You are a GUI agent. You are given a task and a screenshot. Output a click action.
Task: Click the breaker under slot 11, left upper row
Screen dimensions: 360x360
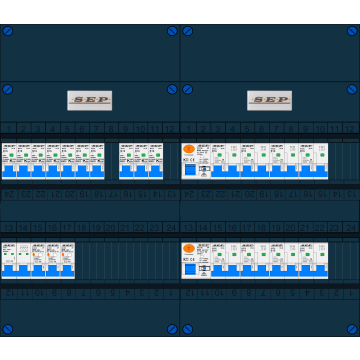pos(156,161)
